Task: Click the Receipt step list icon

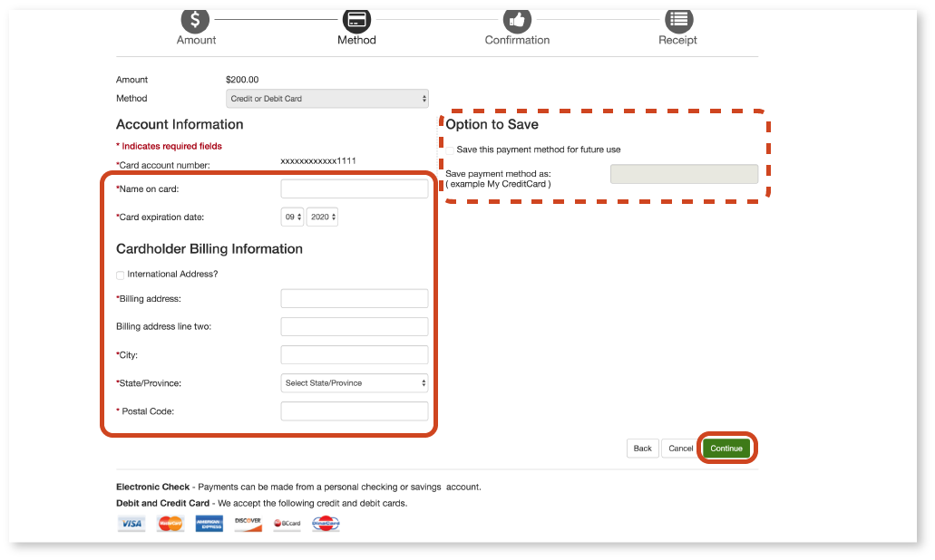Action: [x=678, y=20]
